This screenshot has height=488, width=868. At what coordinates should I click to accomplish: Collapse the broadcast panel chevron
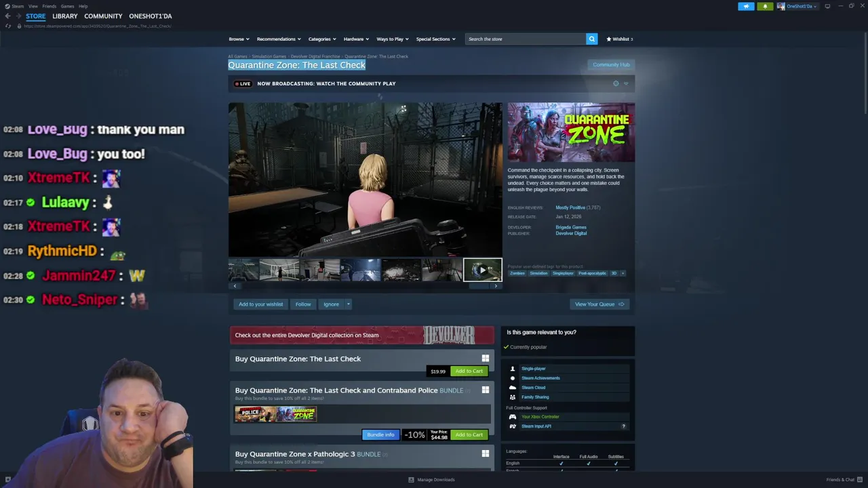(x=625, y=83)
